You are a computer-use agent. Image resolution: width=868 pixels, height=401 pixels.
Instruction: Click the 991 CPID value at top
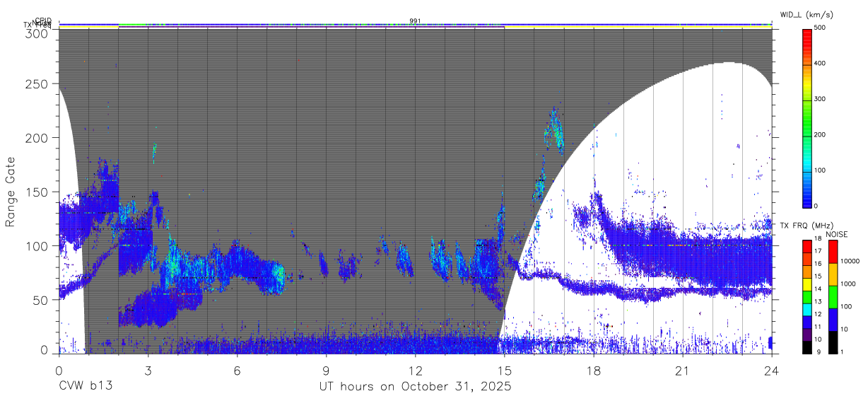(416, 21)
